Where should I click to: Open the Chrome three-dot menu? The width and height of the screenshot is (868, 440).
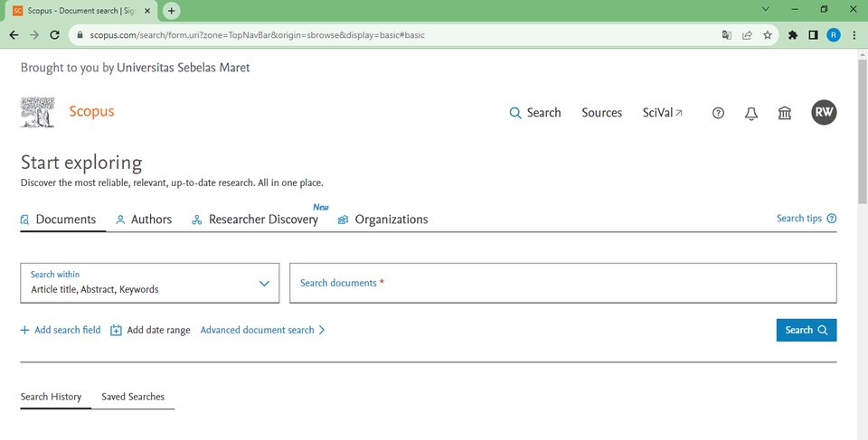(854, 35)
